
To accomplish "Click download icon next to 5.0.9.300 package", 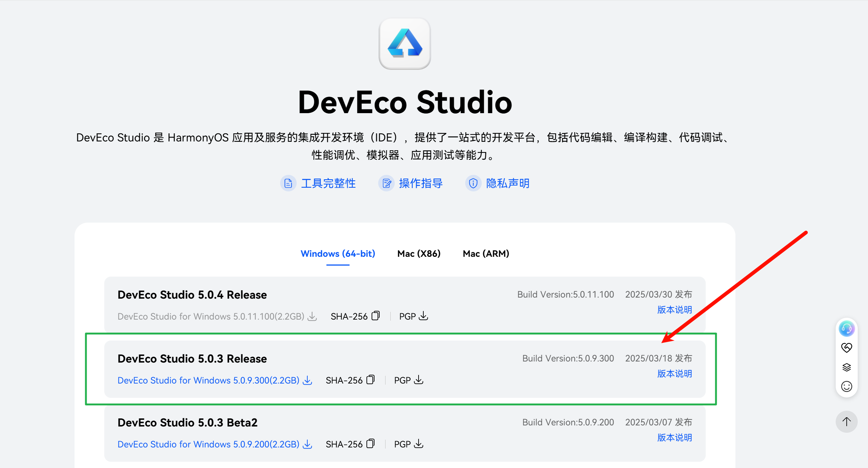I will pos(307,380).
